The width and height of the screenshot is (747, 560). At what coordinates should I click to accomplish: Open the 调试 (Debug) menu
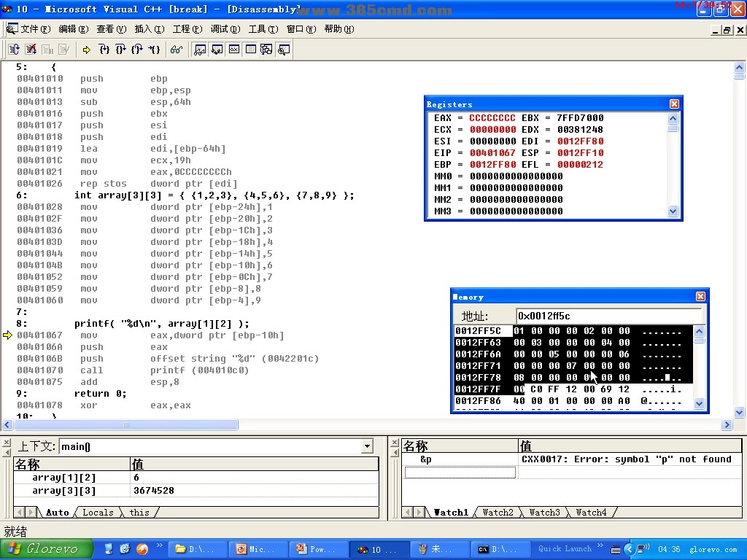tap(224, 29)
